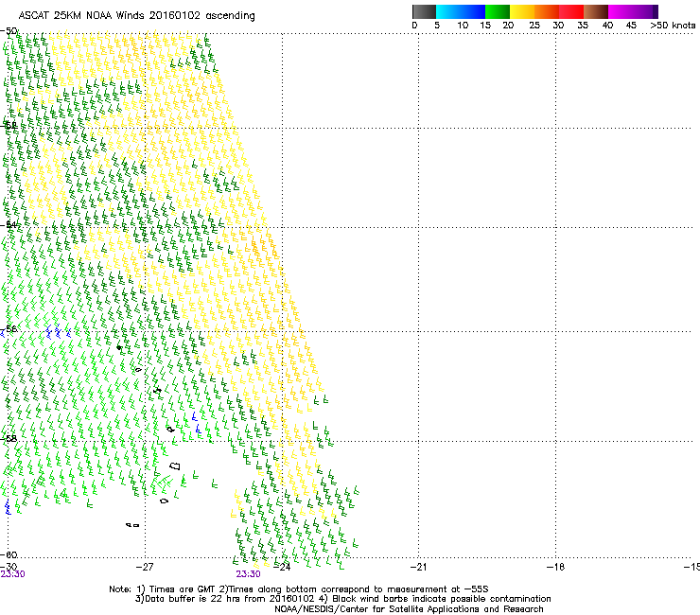The image size is (700, 615).
Task: Select the magenta-purple 40–50 knots legend segment
Action: [633, 11]
